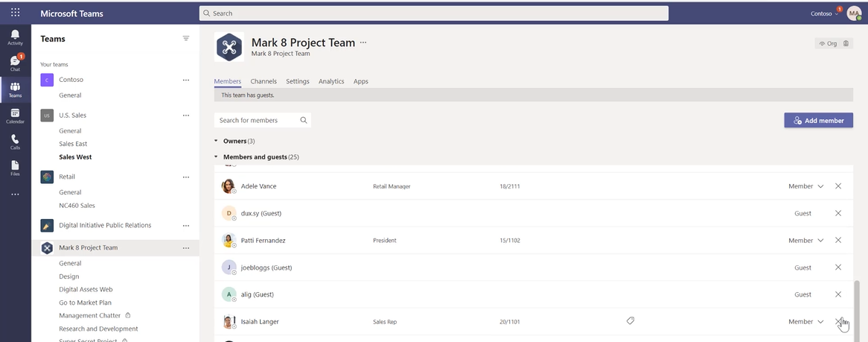
Task: Switch to the Settings tab
Action: point(297,81)
